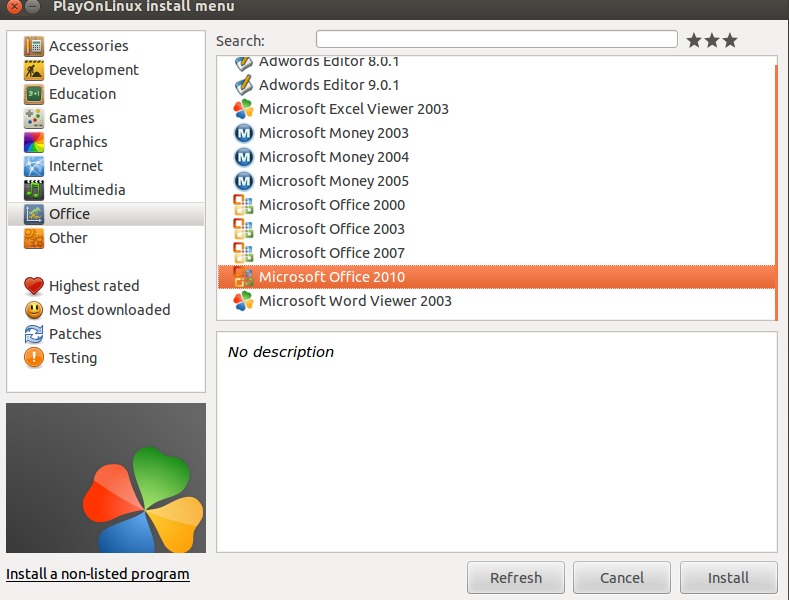Click the Microsoft Office 2000 icon
The width and height of the screenshot is (789, 600).
(244, 205)
